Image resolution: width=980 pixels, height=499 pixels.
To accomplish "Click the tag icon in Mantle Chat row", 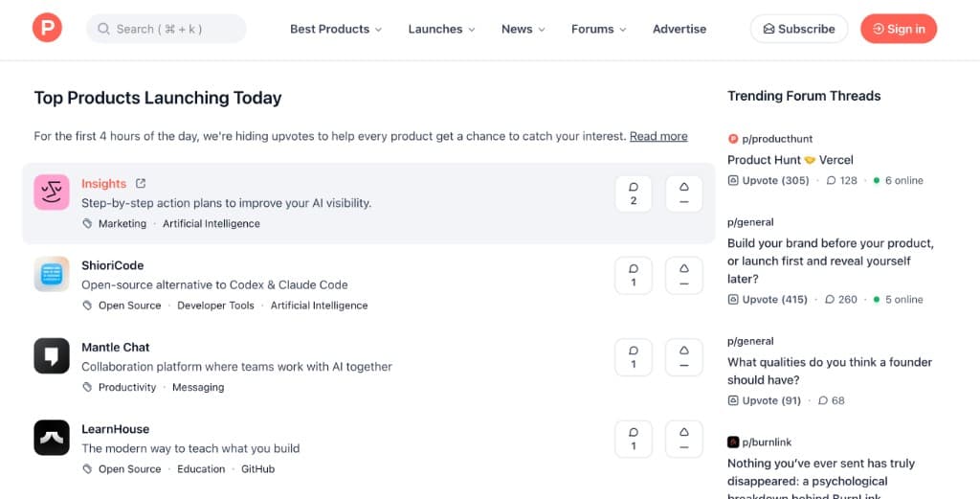I will click(87, 387).
